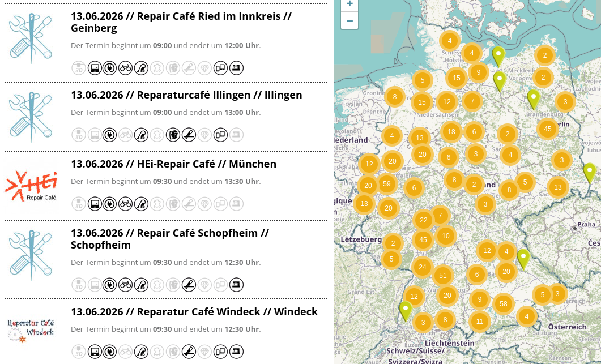Click the 3D printing icon under Ried im Innkreis

pyautogui.click(x=79, y=68)
